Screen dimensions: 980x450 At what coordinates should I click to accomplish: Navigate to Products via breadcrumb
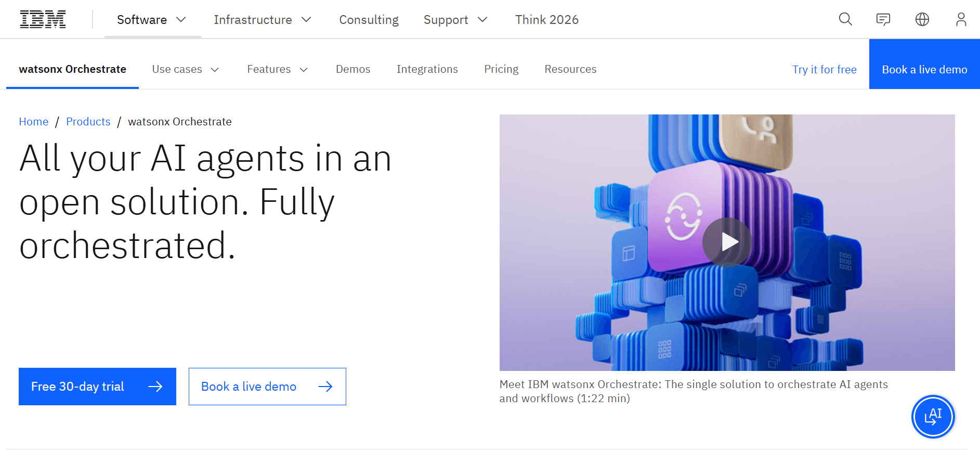click(88, 121)
